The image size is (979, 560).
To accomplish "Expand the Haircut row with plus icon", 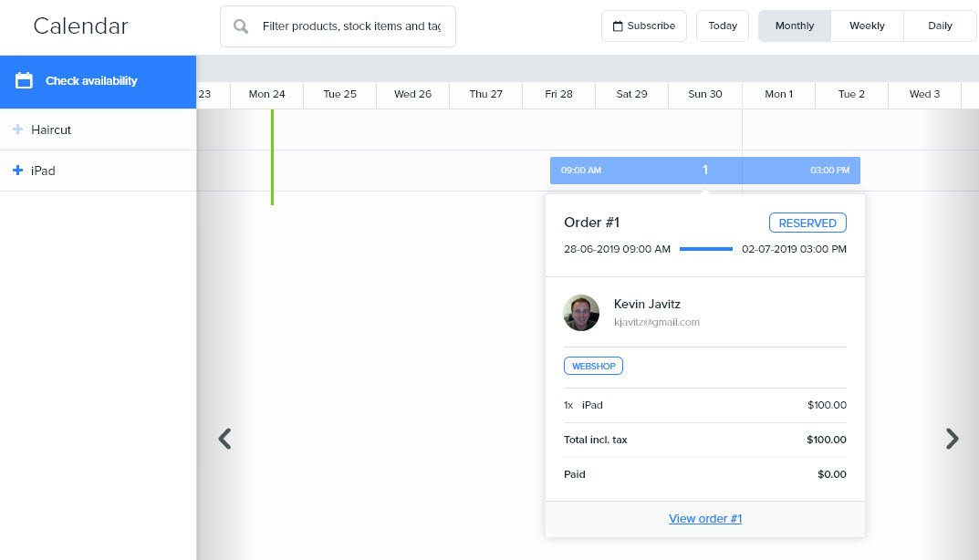I will pyautogui.click(x=17, y=130).
